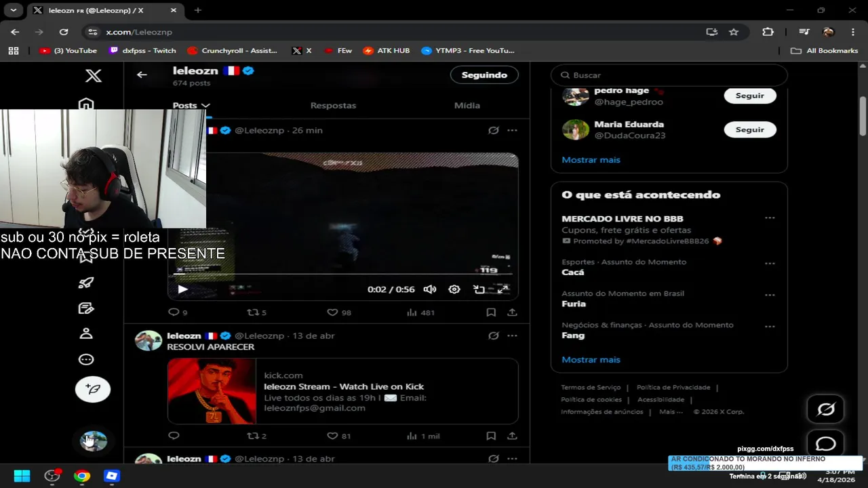Open the Chrome tab search dropdown
The width and height of the screenshot is (868, 488).
click(x=13, y=10)
